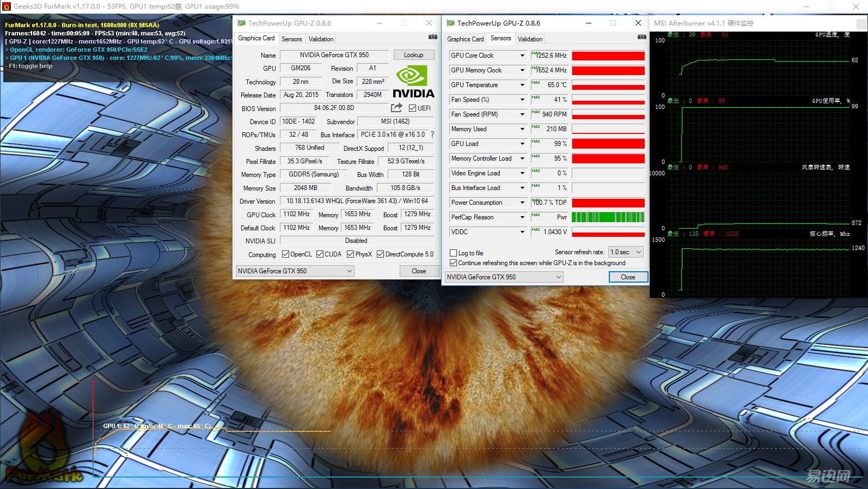Open GPU selector dropdown in left GPU-Z window
868x489 pixels.
point(295,271)
